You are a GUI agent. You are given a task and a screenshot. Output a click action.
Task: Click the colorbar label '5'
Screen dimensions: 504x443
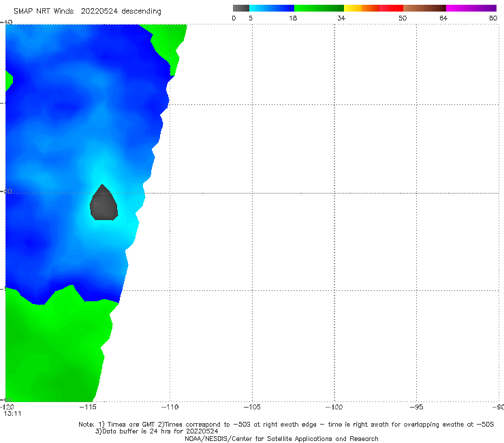coord(251,18)
